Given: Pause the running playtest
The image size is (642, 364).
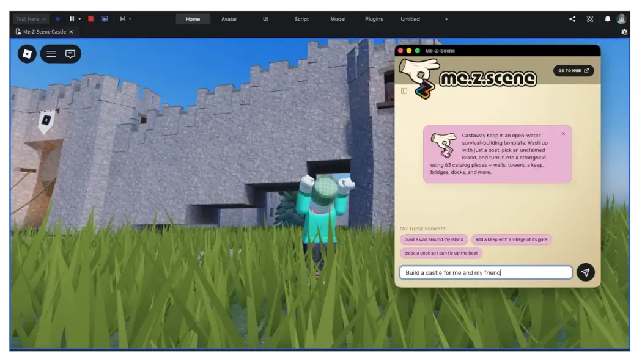Looking at the screenshot, I should point(72,19).
